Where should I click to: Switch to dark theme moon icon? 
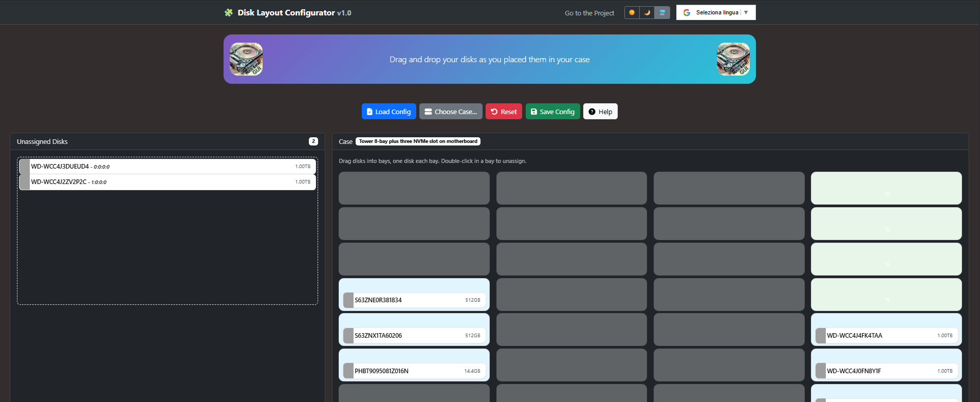[647, 12]
